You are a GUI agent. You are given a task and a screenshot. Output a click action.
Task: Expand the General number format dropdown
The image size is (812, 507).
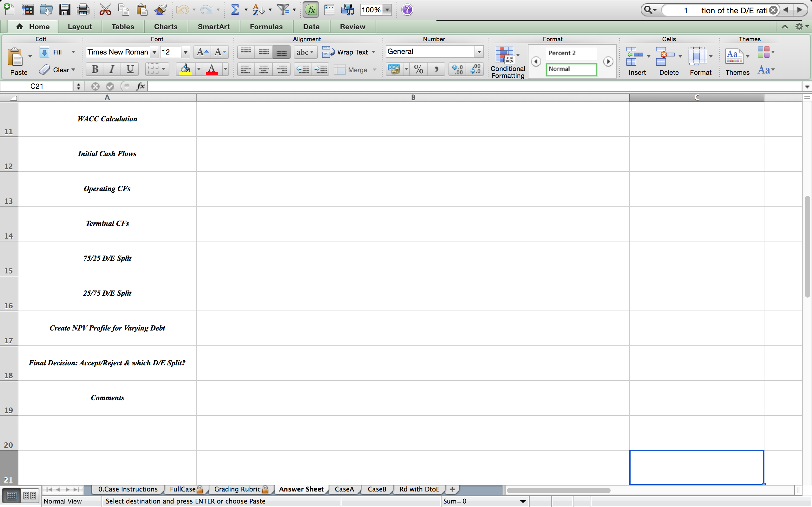(x=479, y=52)
